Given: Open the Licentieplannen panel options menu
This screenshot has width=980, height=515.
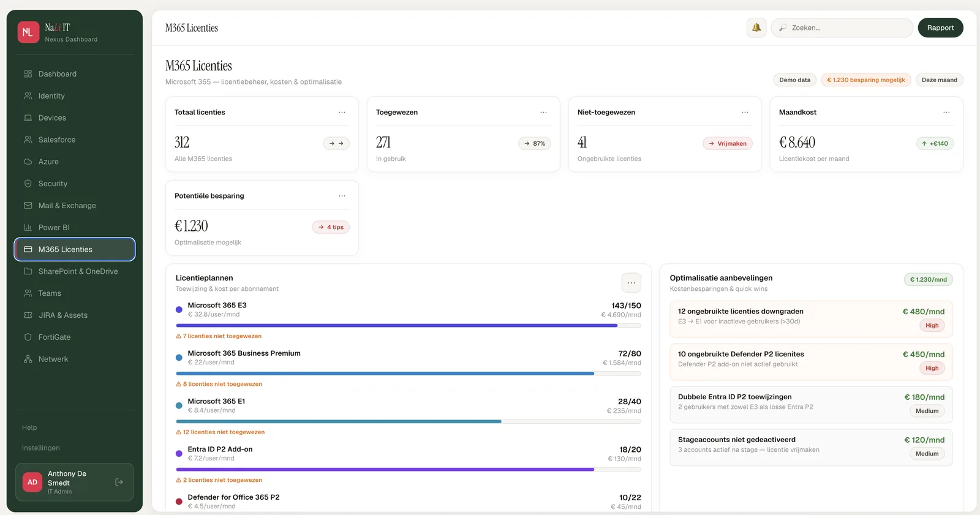Looking at the screenshot, I should pos(631,283).
